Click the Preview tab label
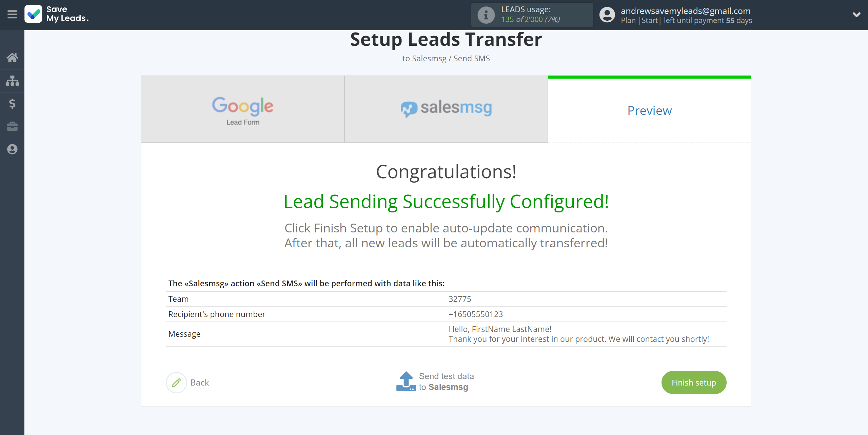The image size is (868, 435). [x=649, y=110]
